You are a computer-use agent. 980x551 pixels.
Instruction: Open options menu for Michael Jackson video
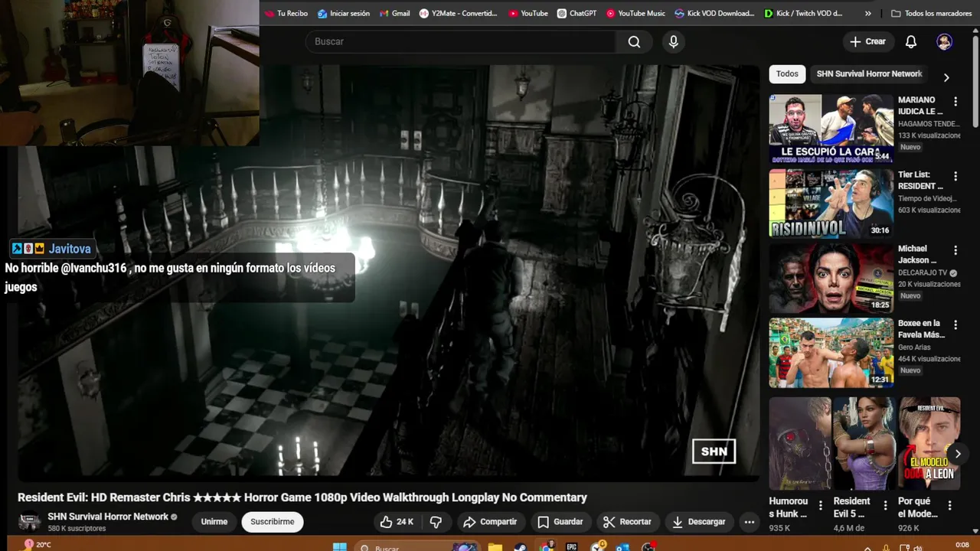click(x=955, y=250)
